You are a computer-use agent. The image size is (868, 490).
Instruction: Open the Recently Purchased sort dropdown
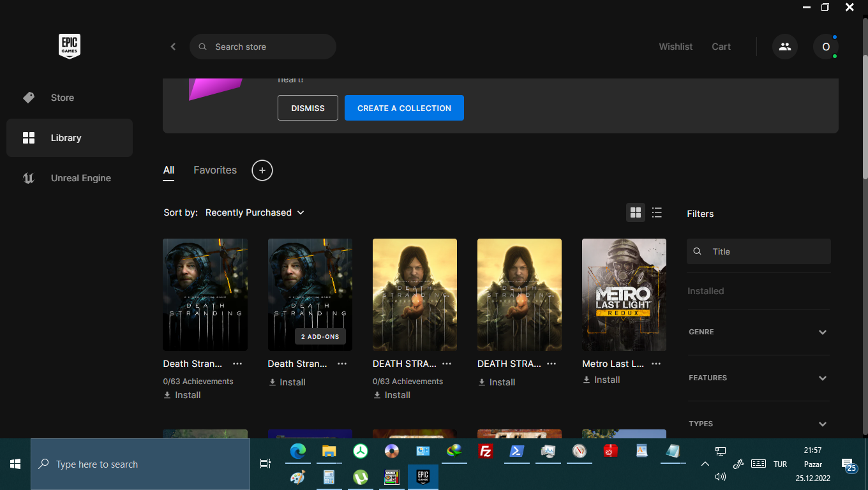click(x=255, y=212)
